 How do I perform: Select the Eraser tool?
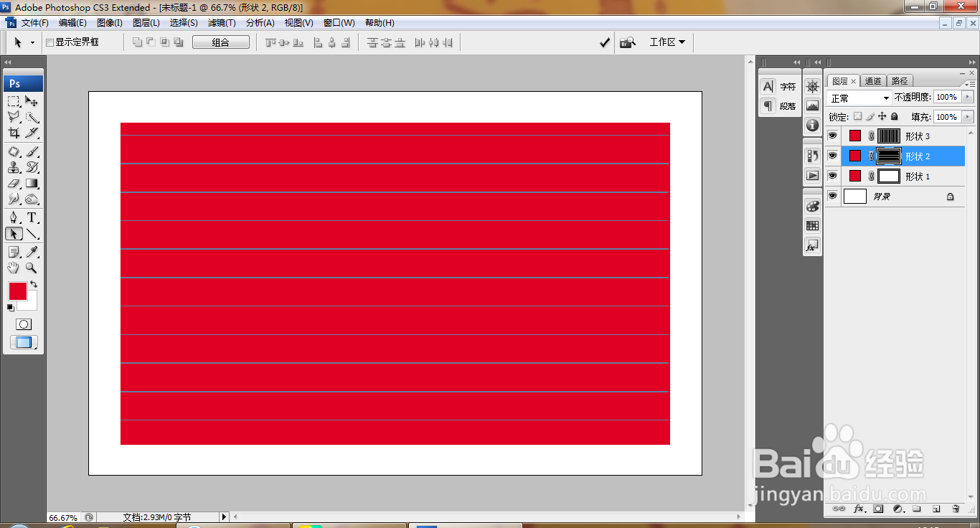[14, 184]
